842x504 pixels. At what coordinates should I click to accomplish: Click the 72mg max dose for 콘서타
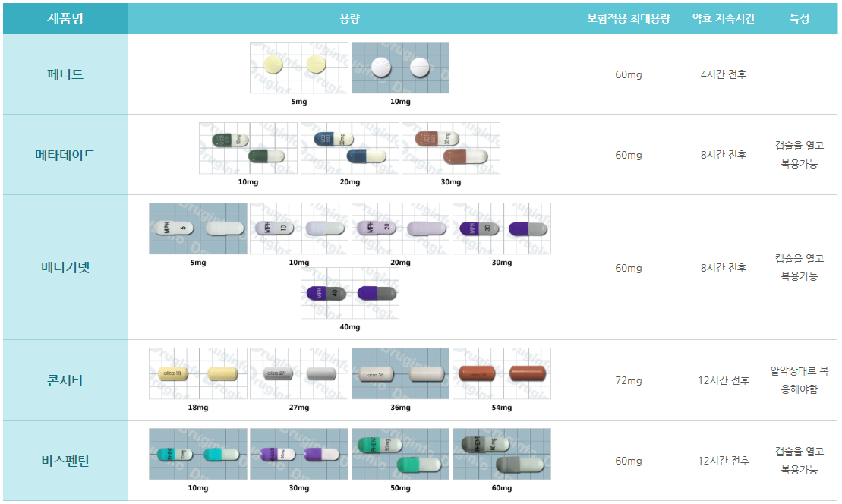point(629,380)
